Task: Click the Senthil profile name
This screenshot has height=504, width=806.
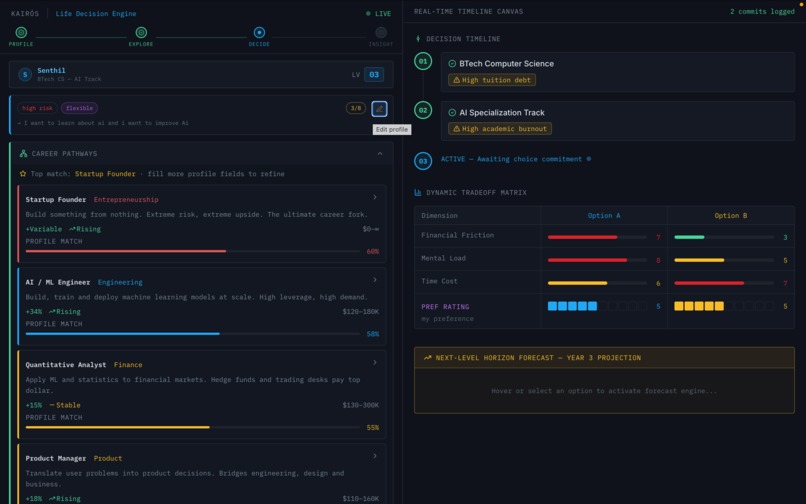Action: [x=51, y=70]
